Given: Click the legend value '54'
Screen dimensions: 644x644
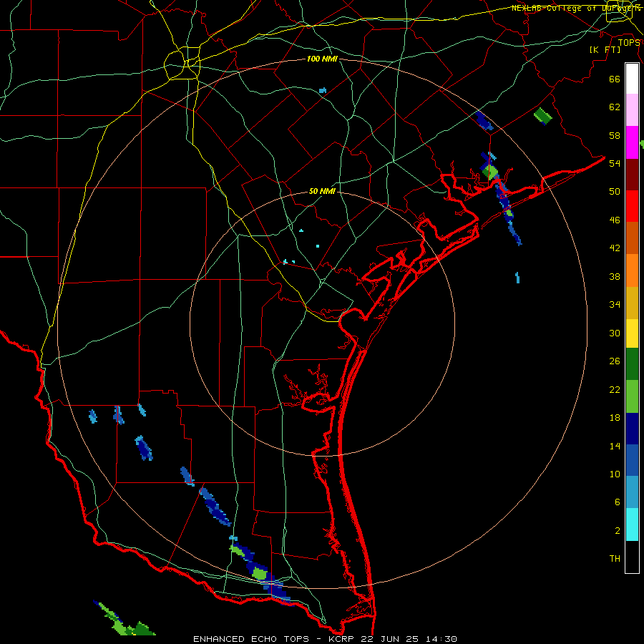Looking at the screenshot, I should pyautogui.click(x=615, y=163).
